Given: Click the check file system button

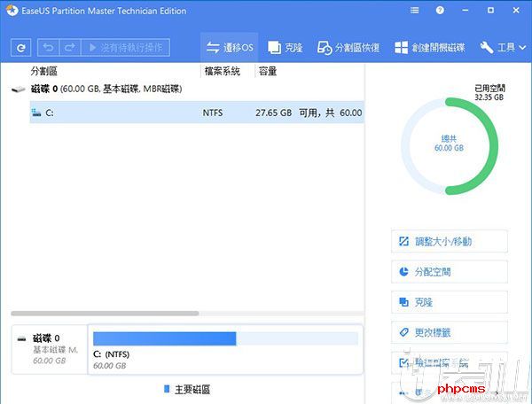Looking at the screenshot, I should click(x=450, y=362).
